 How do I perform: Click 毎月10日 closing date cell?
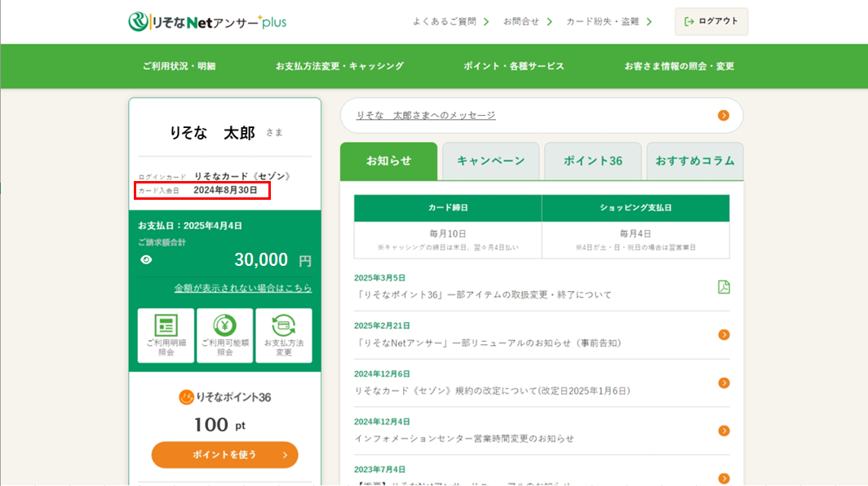448,240
